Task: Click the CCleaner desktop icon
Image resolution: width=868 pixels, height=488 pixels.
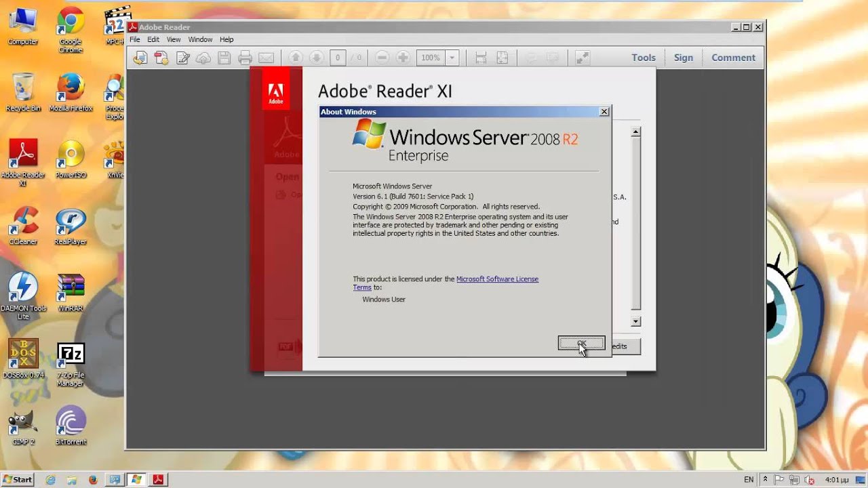Action: pos(23,226)
